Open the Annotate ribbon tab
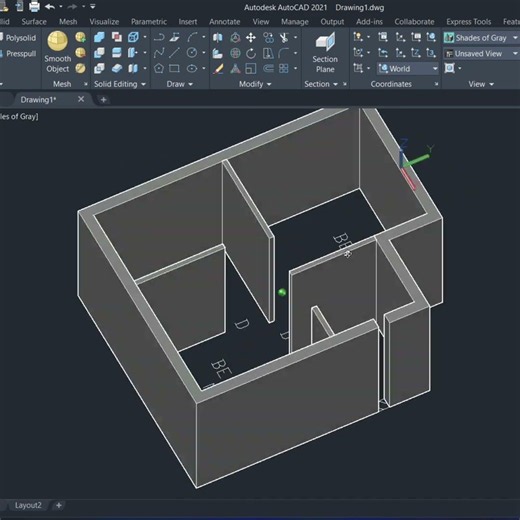This screenshot has width=520, height=520. pos(225,22)
